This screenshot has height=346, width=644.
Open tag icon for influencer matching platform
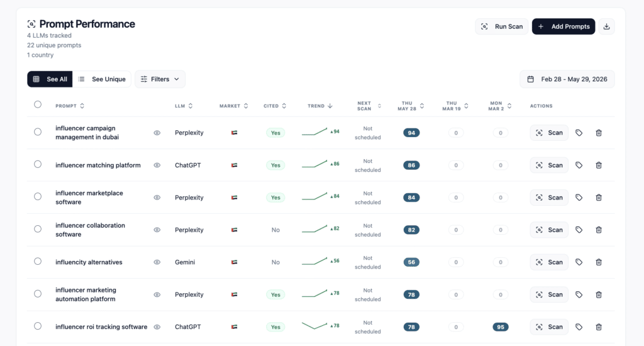[x=579, y=165]
